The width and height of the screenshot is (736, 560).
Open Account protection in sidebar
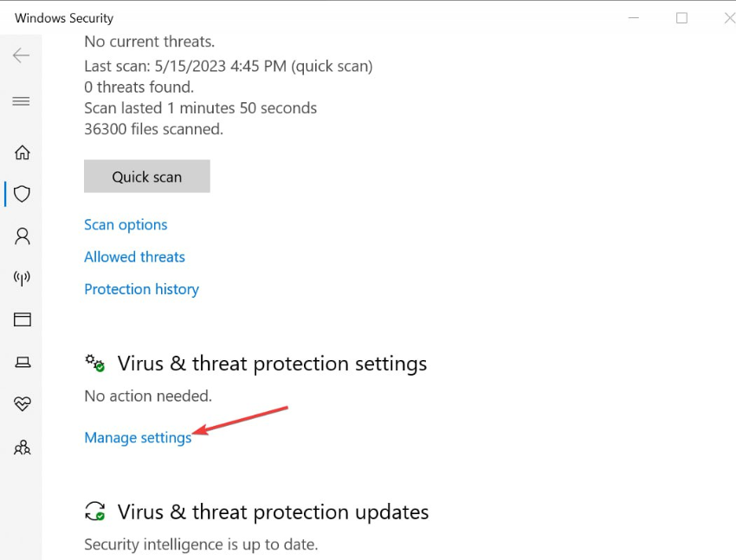pos(22,236)
